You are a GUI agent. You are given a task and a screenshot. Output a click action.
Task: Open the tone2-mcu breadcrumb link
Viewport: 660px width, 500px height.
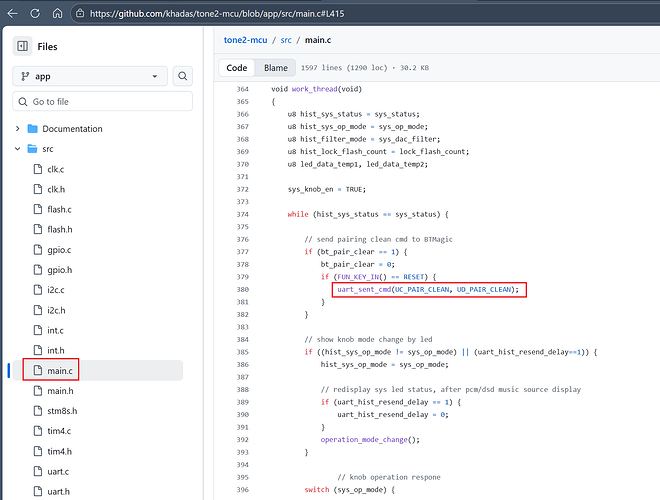[247, 38]
